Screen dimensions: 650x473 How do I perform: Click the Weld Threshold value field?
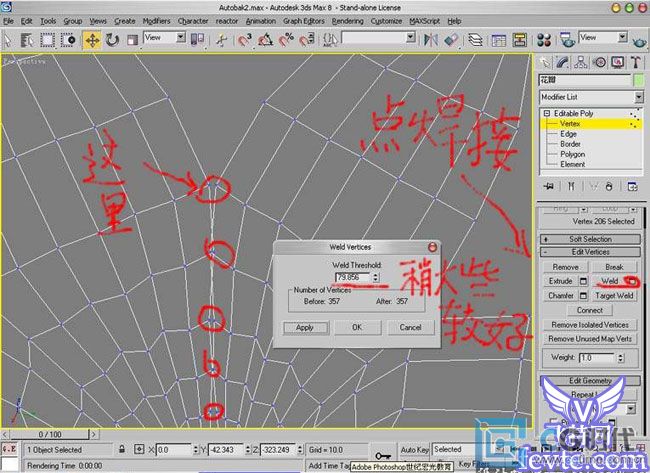click(353, 277)
